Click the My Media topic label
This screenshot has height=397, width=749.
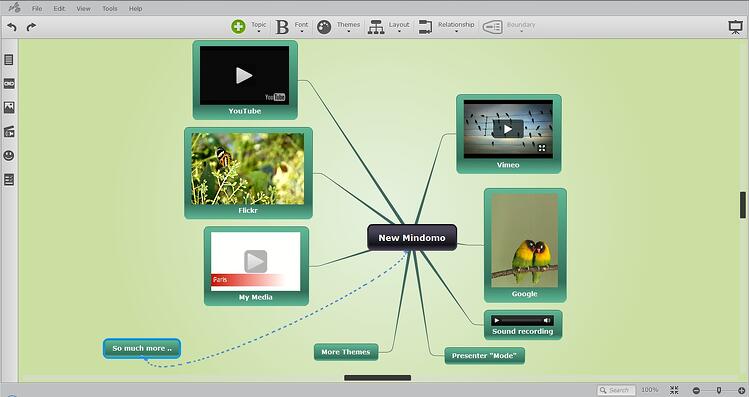pos(256,297)
